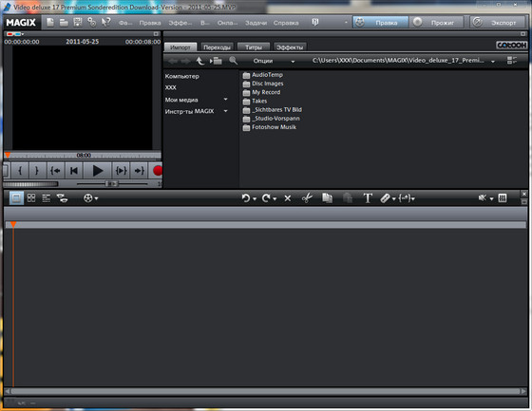Switch to Правка edit mode button
532x411 pixels.
380,23
